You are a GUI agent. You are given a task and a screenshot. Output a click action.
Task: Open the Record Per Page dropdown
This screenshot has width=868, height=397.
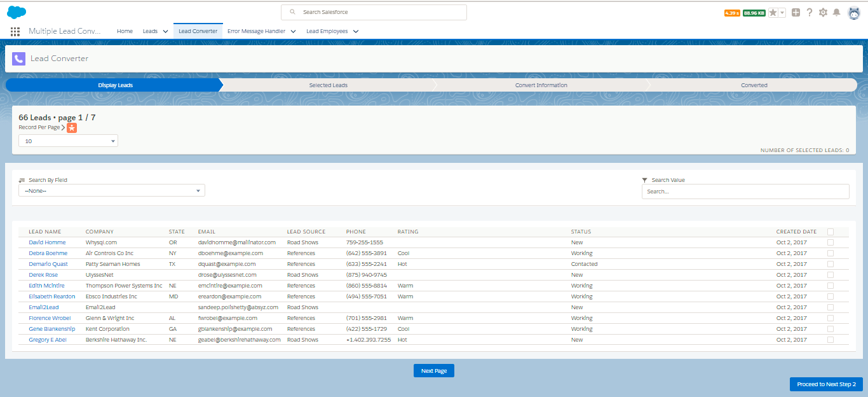[x=68, y=141]
